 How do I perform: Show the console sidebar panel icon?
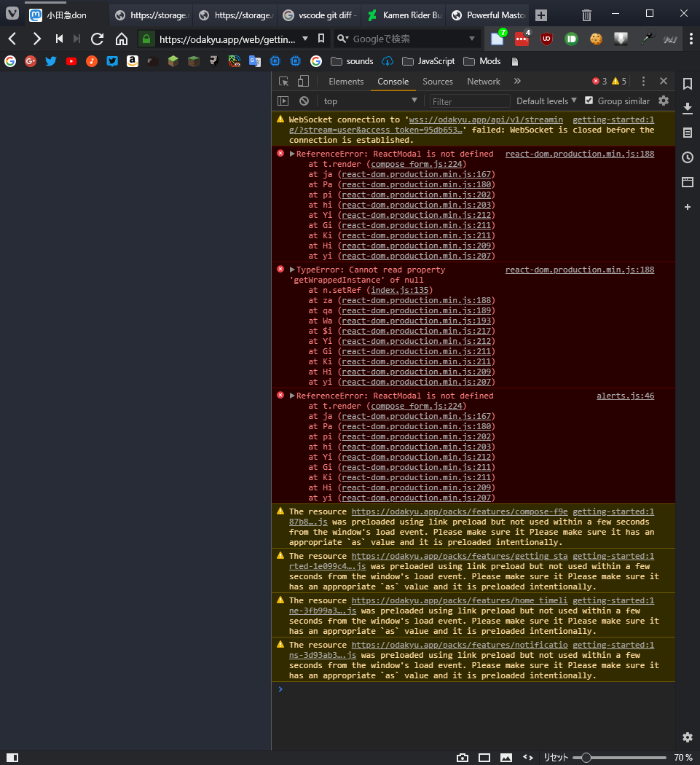click(x=283, y=101)
